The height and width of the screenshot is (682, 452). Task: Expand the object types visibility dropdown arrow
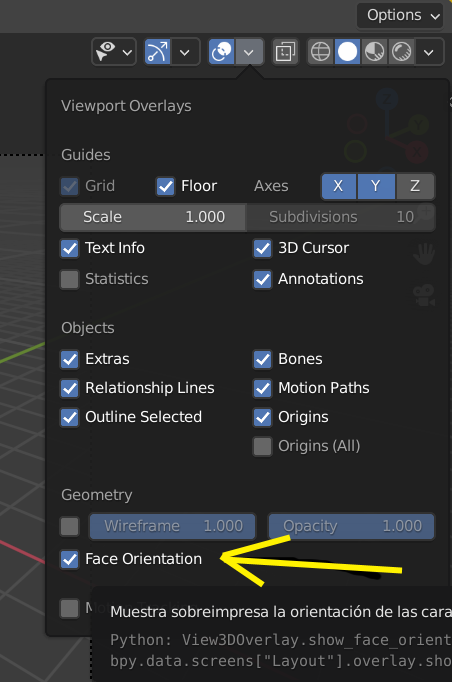pos(127,52)
